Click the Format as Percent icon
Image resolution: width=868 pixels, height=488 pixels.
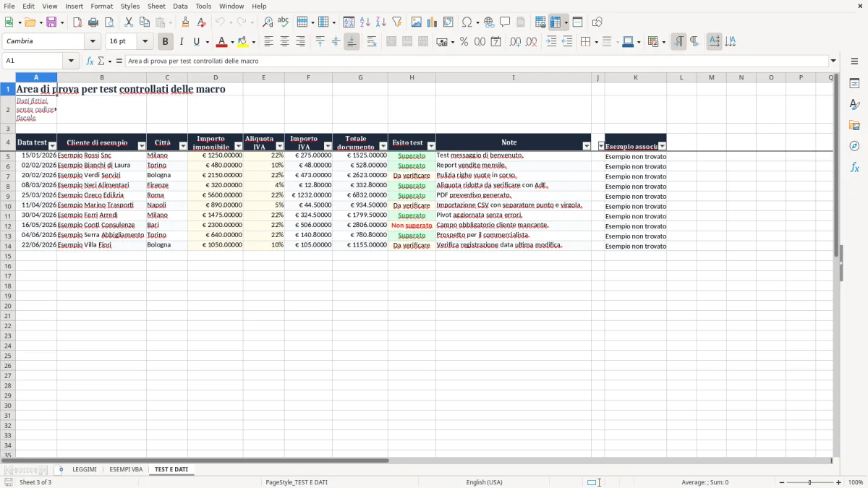(x=464, y=42)
